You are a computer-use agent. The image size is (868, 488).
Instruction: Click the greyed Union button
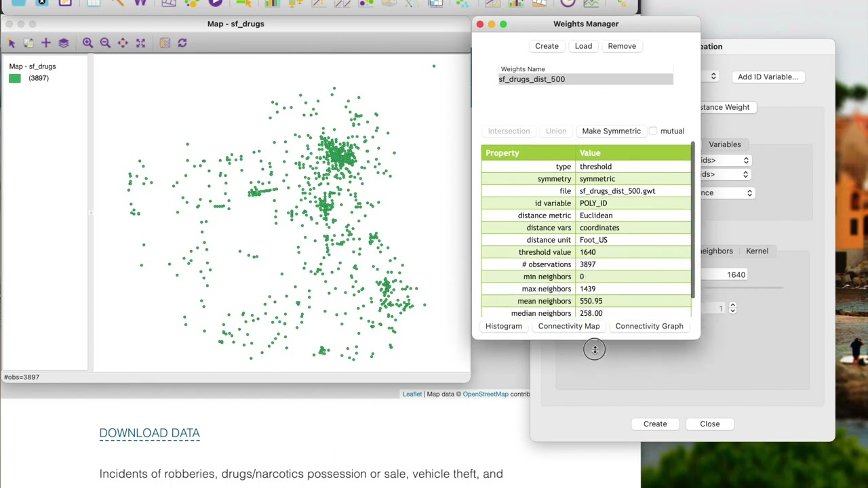coord(556,131)
